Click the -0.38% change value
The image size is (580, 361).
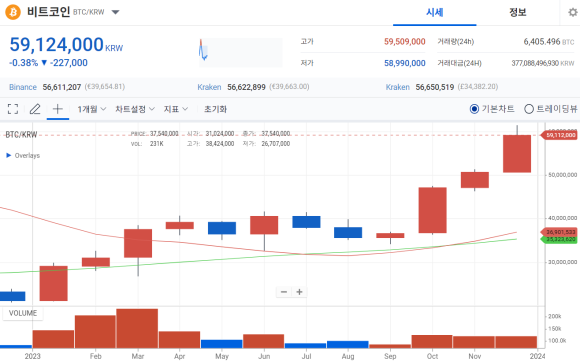23,63
